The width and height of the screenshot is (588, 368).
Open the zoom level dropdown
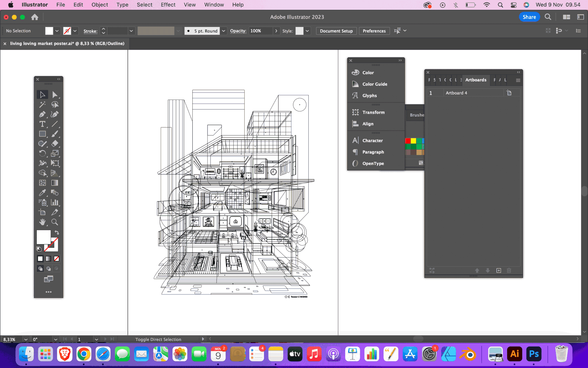[x=26, y=339]
